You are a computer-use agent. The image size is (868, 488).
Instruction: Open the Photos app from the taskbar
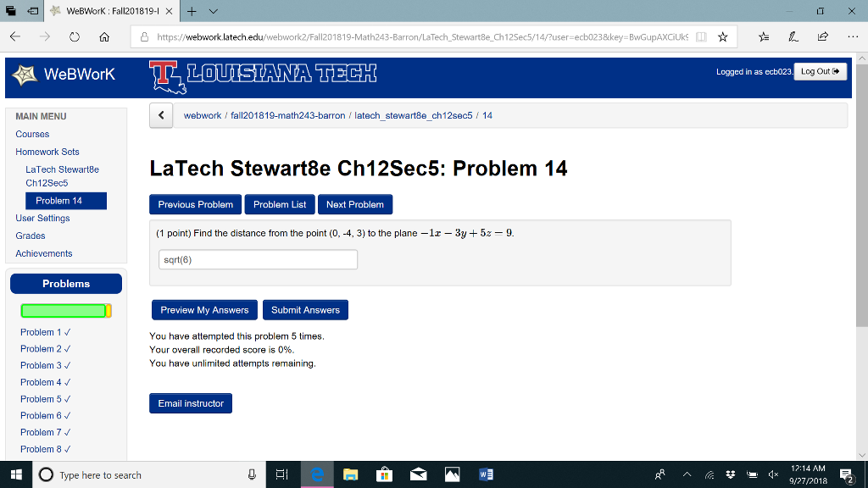452,474
